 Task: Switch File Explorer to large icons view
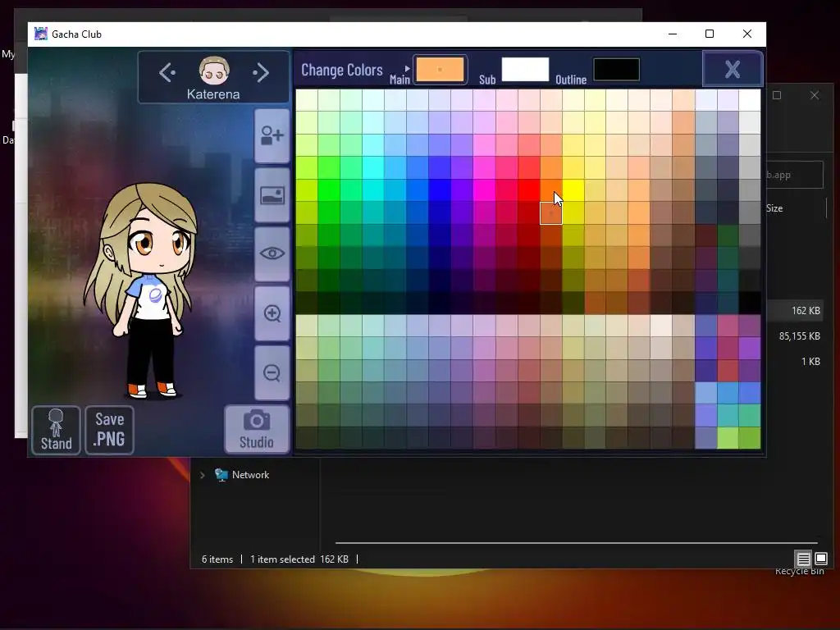tap(821, 559)
